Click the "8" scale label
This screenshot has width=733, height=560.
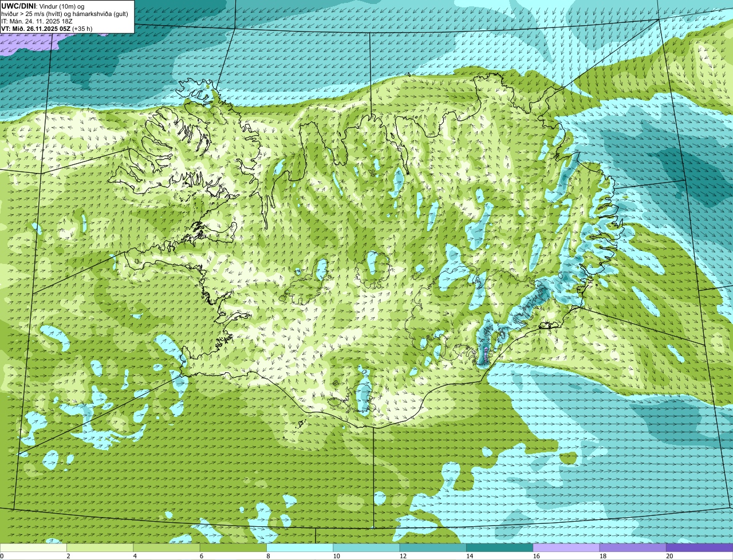267,556
